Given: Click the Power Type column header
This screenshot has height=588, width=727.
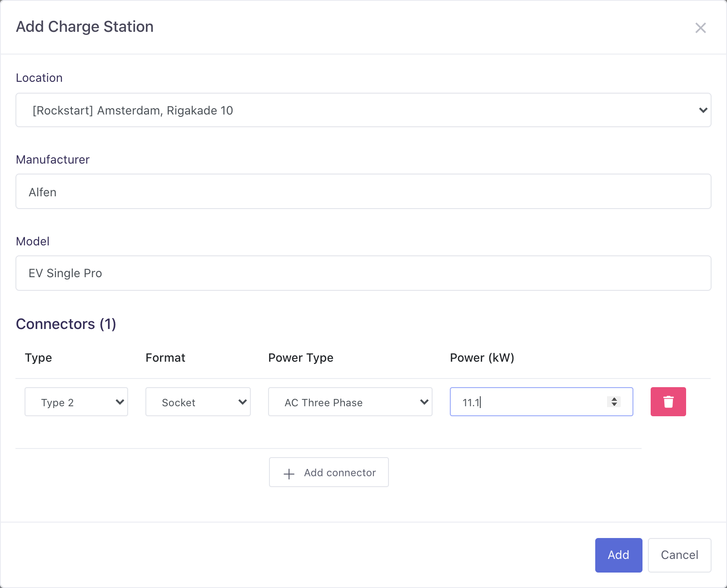Looking at the screenshot, I should click(301, 358).
